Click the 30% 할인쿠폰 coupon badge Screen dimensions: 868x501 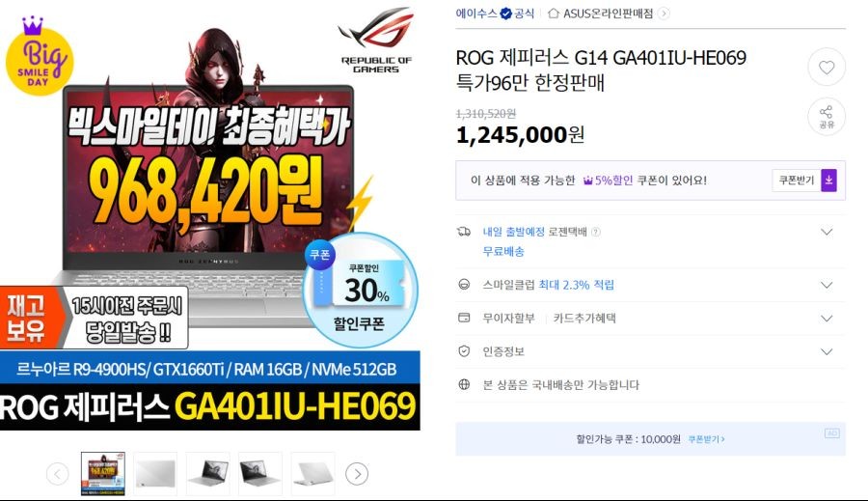point(361,290)
